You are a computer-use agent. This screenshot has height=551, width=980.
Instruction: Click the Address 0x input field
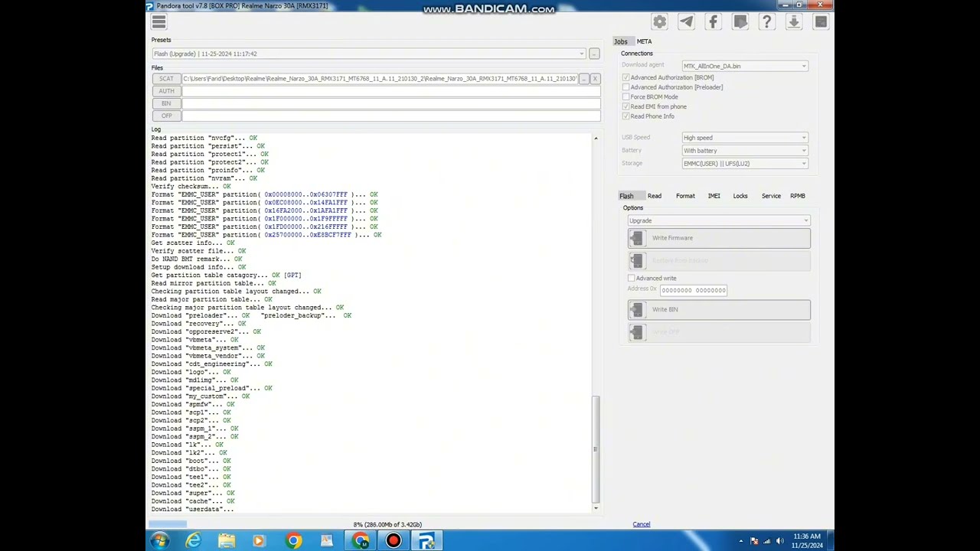693,290
